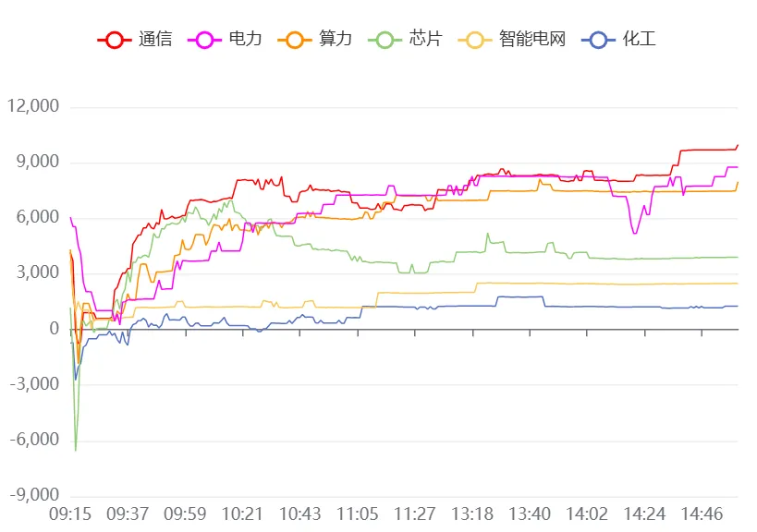The width and height of the screenshot is (757, 532).
Task: Click the magenta 电力 legend marker
Action: 205,40
